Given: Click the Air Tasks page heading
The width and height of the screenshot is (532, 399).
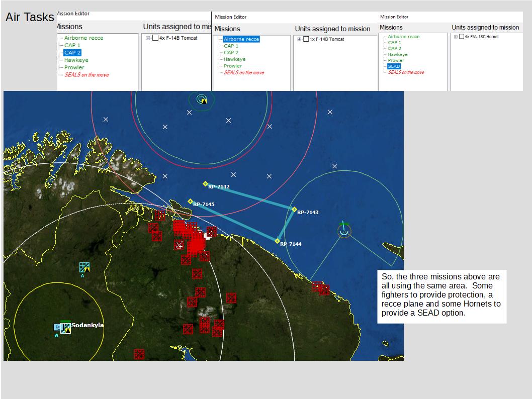Looking at the screenshot, I should coord(30,17).
